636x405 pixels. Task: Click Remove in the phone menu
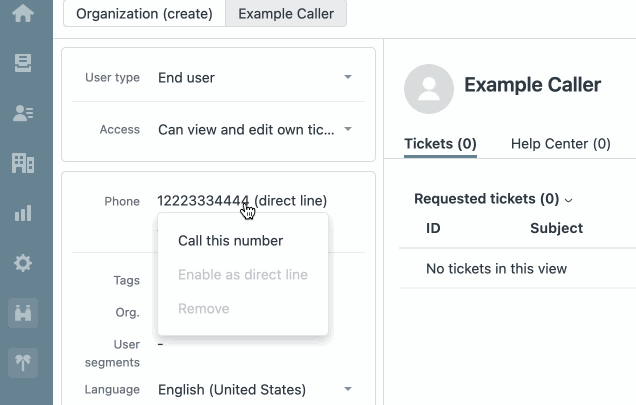tap(203, 308)
